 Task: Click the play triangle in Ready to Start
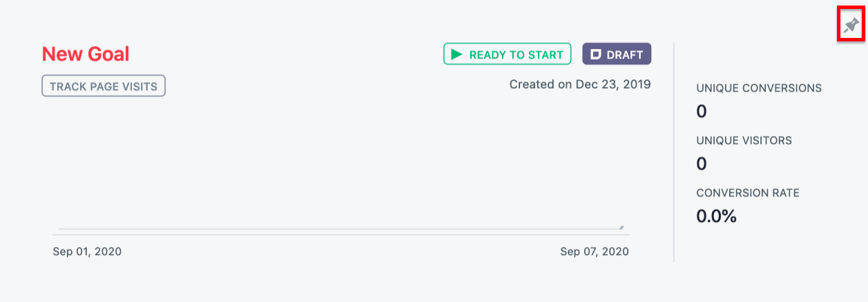click(x=456, y=54)
